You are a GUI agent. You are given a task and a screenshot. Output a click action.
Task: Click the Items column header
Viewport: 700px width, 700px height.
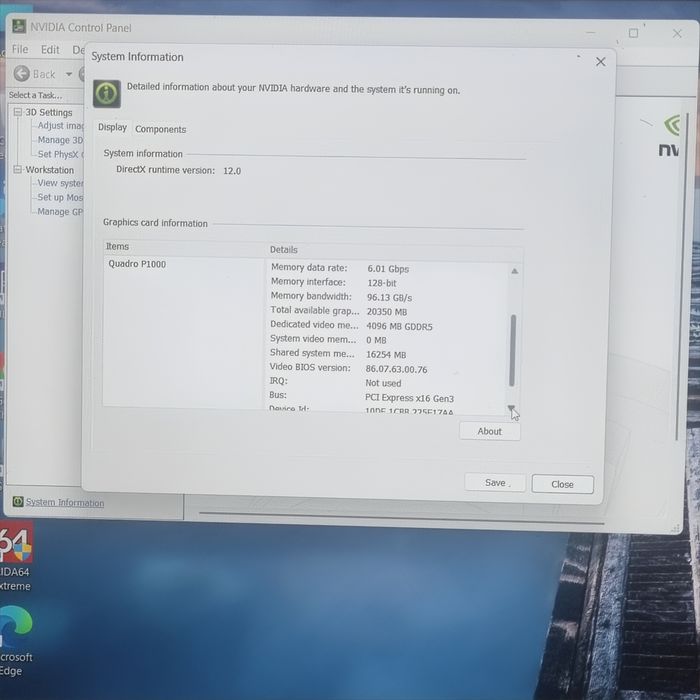pos(184,247)
